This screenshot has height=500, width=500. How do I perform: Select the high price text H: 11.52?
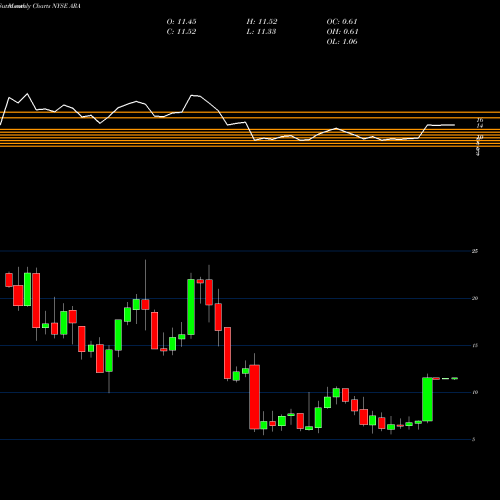tap(262, 22)
